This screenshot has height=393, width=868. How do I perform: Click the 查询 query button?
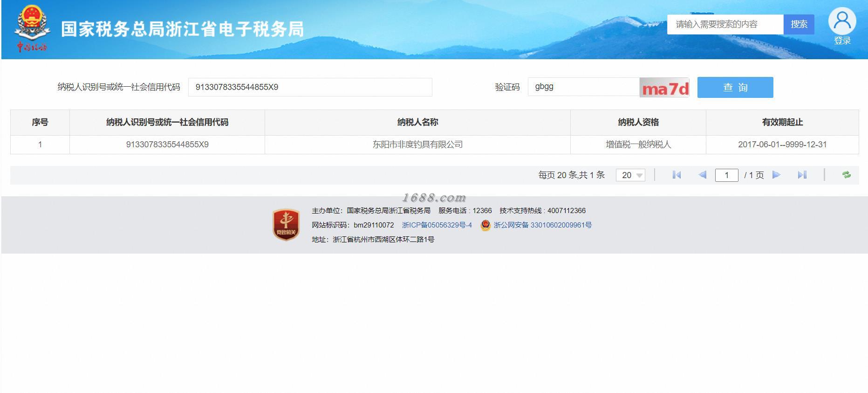click(x=735, y=87)
